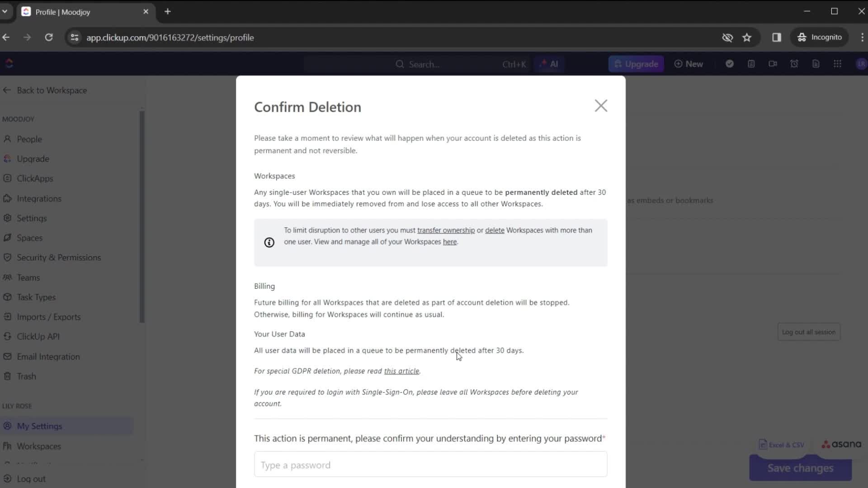Follow the 'here' Workspaces link

(x=449, y=242)
